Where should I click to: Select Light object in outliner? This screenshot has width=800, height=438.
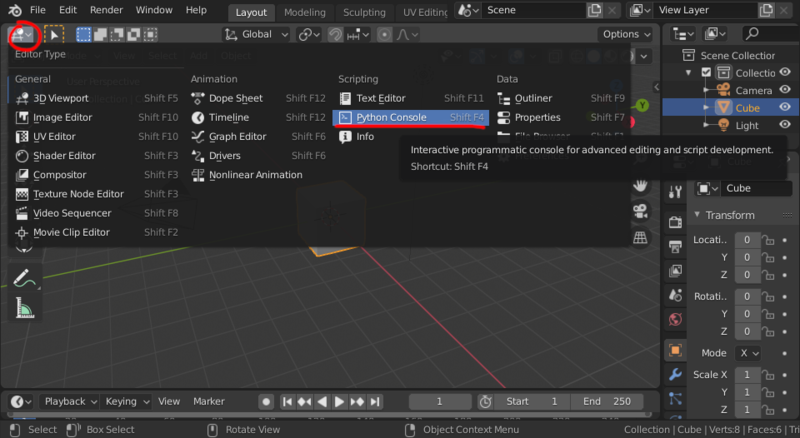tap(747, 126)
